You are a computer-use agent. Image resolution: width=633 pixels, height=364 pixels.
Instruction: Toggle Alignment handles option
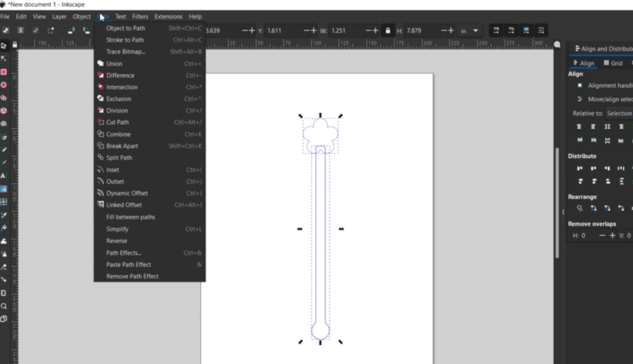(x=580, y=85)
